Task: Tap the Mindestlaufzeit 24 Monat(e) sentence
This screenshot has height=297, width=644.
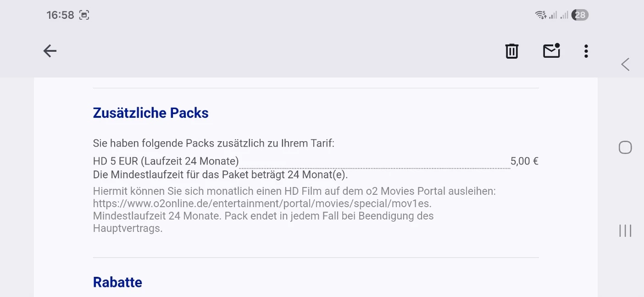Action: click(220, 175)
